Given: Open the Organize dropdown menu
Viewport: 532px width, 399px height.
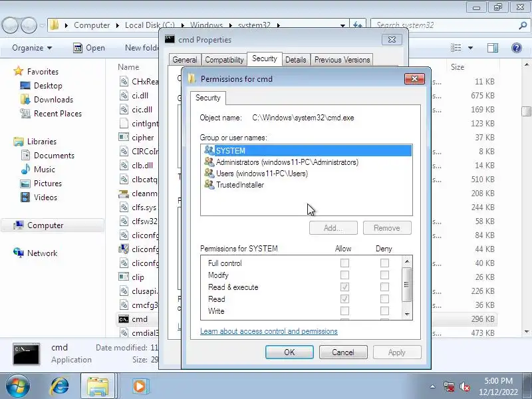Looking at the screenshot, I should (32, 48).
